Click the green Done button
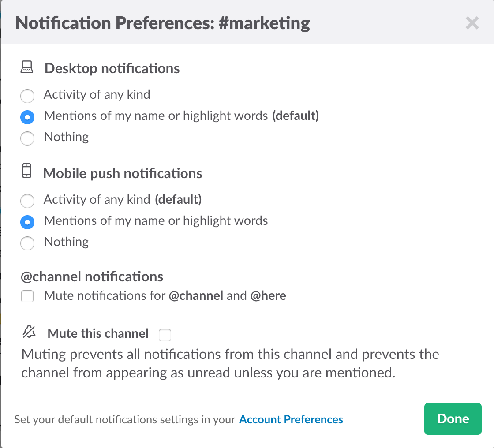Image resolution: width=494 pixels, height=448 pixels. (x=453, y=419)
